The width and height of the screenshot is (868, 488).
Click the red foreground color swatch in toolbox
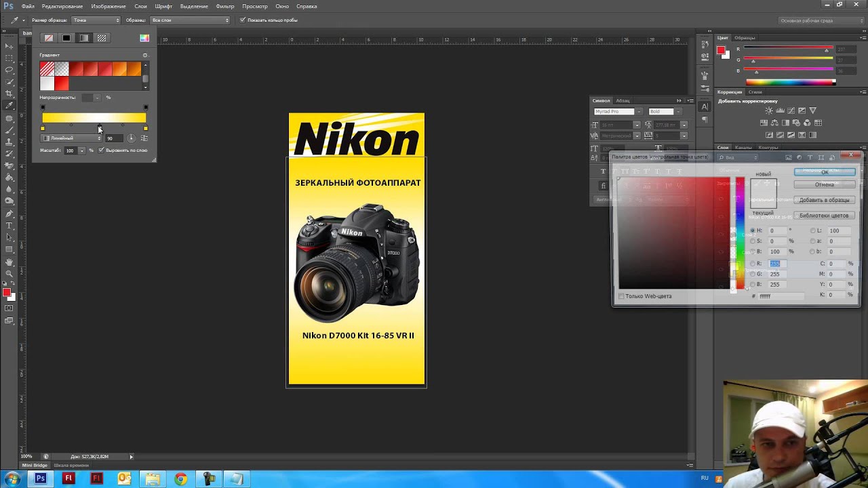(7, 293)
